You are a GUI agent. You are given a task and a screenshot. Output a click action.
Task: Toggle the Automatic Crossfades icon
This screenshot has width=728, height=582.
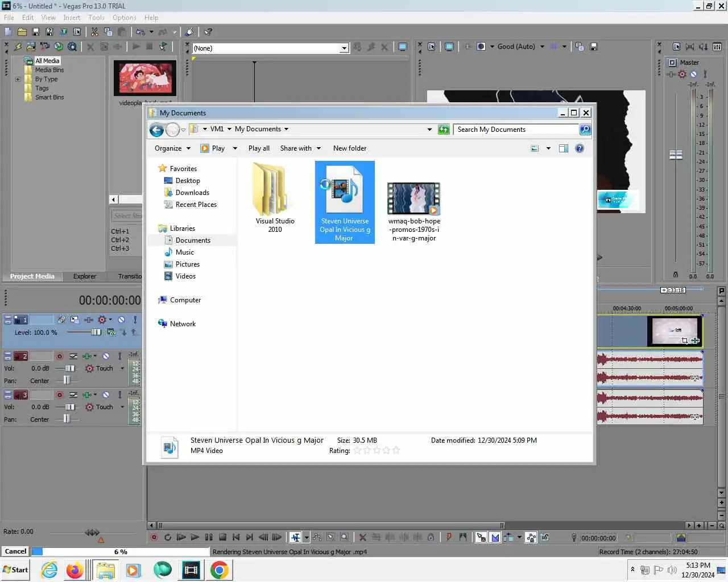pyautogui.click(x=495, y=537)
